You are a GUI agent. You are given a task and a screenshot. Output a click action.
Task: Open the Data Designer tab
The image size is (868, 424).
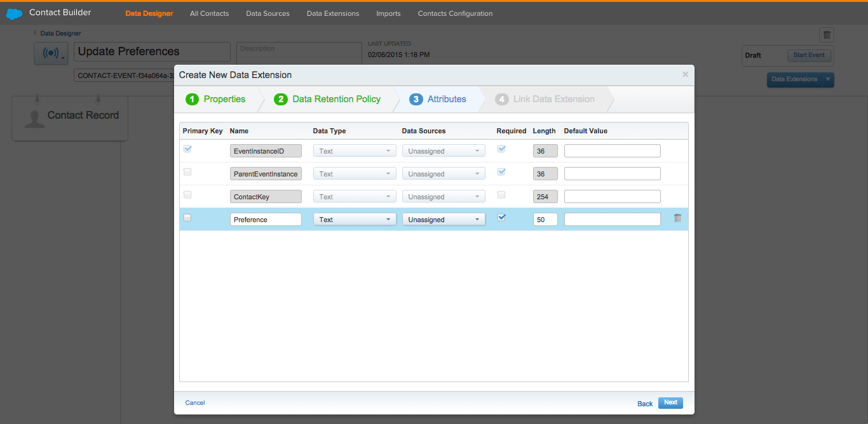[x=149, y=13]
